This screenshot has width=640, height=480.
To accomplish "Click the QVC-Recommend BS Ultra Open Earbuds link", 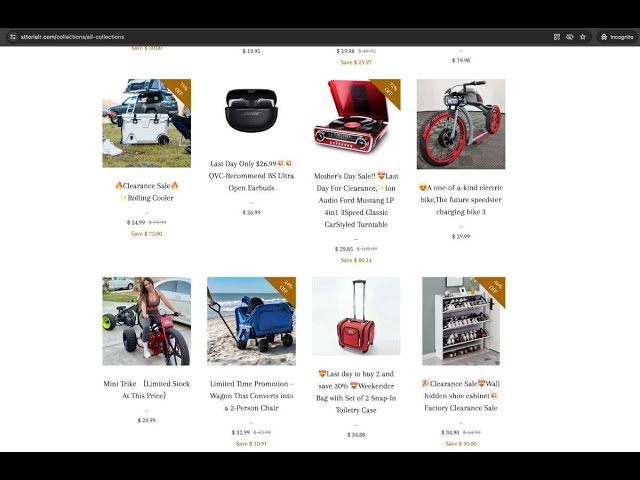I will pos(251,182).
